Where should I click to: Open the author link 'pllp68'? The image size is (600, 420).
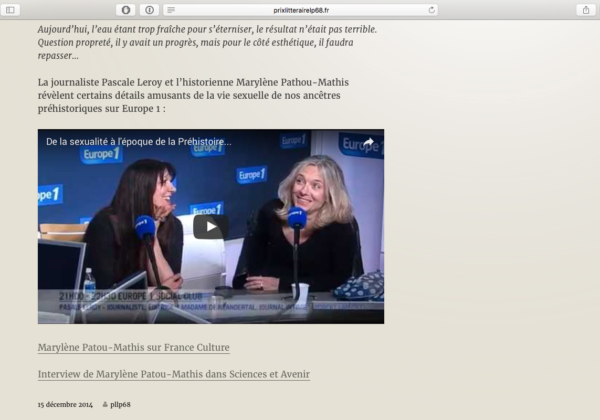tap(120, 404)
